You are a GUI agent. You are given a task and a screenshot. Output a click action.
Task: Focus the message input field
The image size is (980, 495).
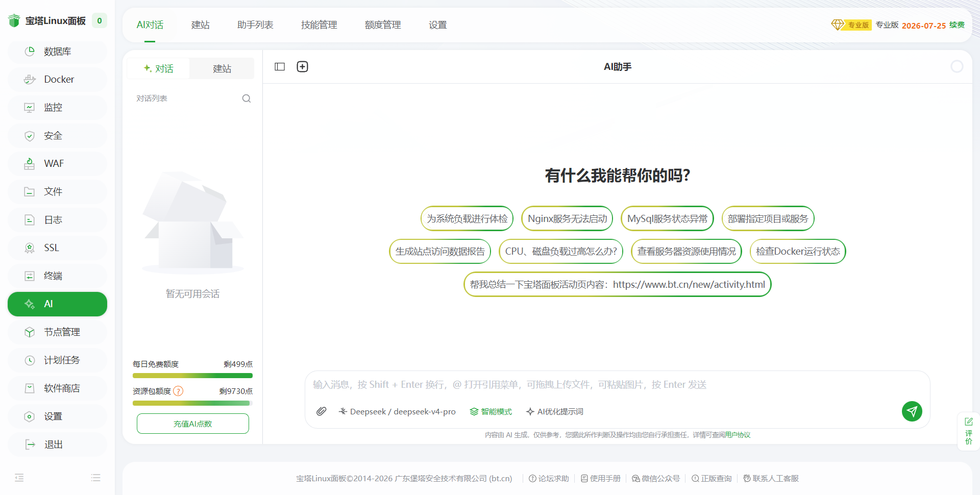click(x=618, y=385)
